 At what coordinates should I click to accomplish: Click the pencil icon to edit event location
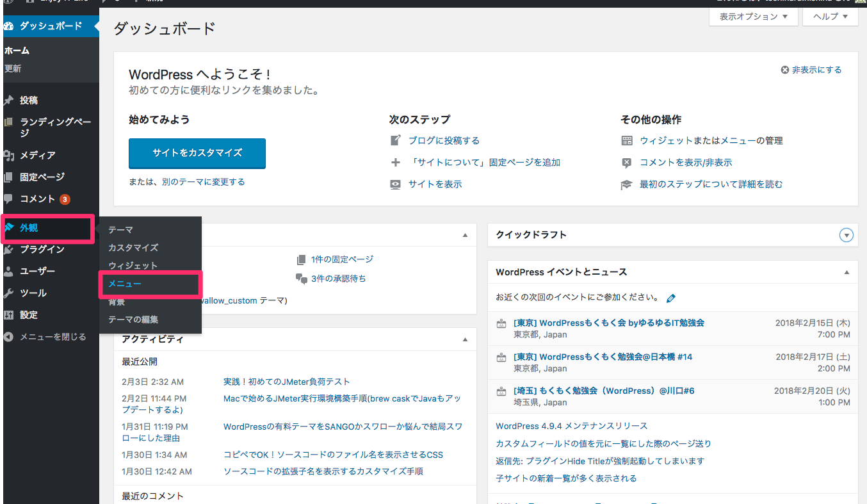pyautogui.click(x=670, y=298)
